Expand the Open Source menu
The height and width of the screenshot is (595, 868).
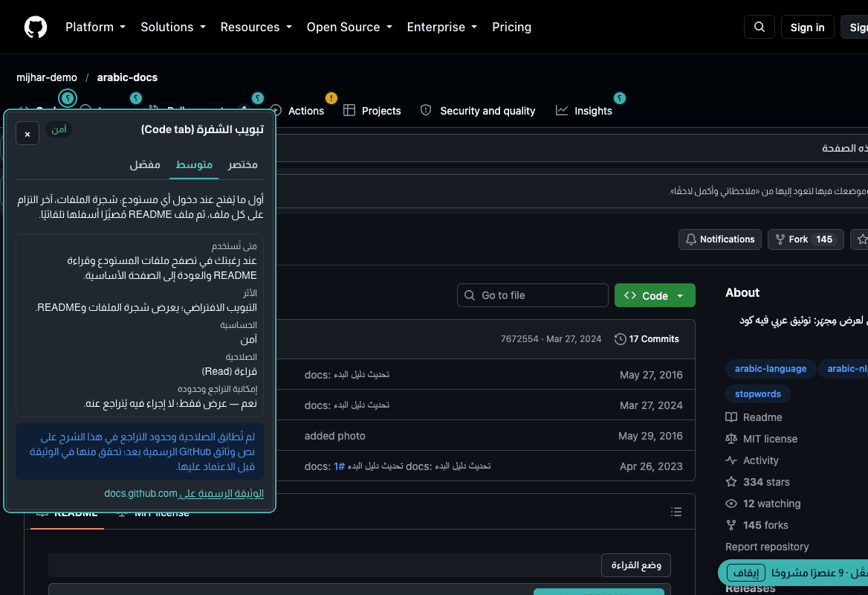click(x=349, y=27)
